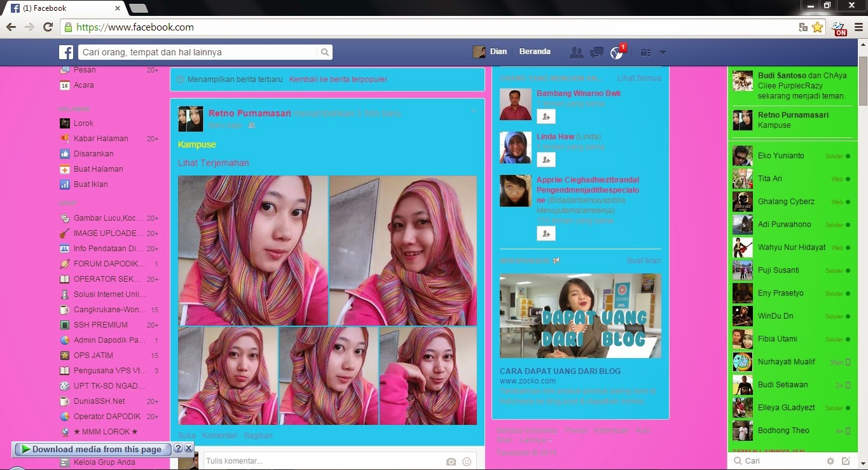The height and width of the screenshot is (470, 868).
Task: Open chat options gear icon at bottom right
Action: pyautogui.click(x=830, y=460)
